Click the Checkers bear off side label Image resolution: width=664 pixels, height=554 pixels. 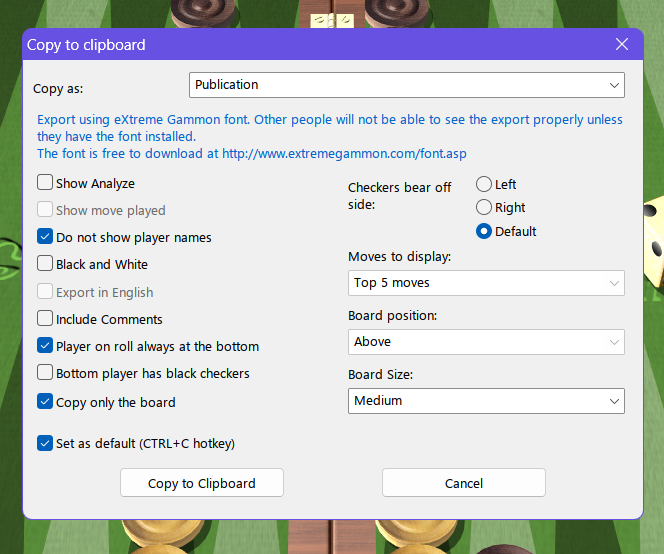[399, 196]
